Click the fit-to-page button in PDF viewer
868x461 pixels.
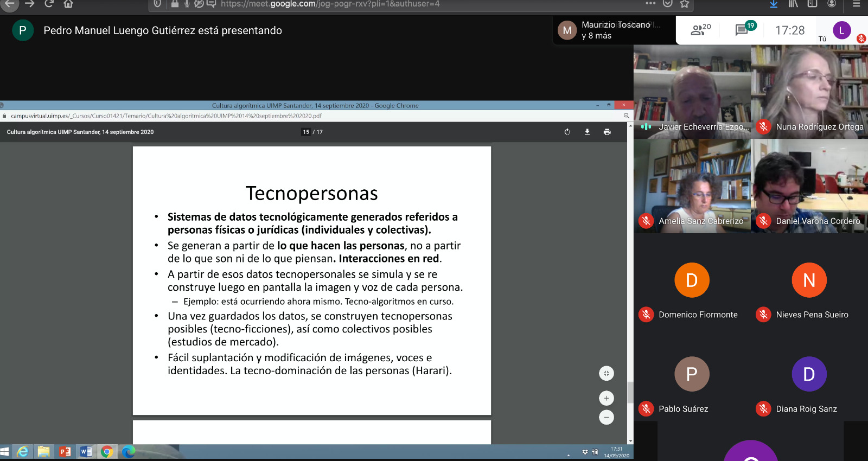click(607, 373)
